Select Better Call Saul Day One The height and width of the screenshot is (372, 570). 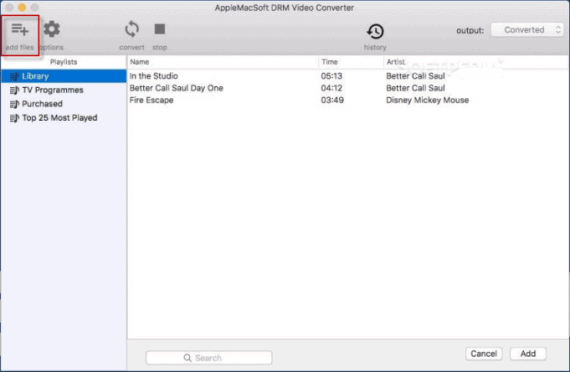[x=348, y=88]
